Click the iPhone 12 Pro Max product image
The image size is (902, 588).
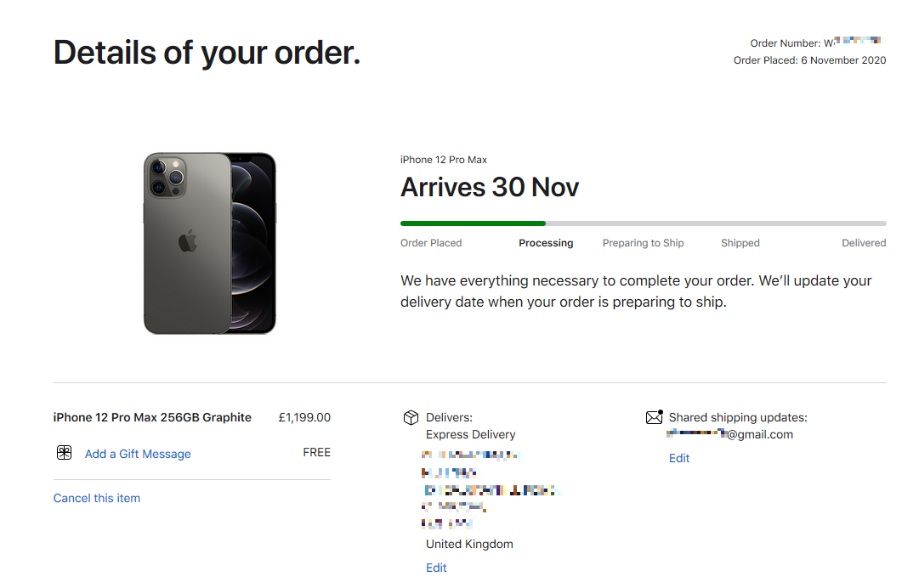(x=209, y=243)
